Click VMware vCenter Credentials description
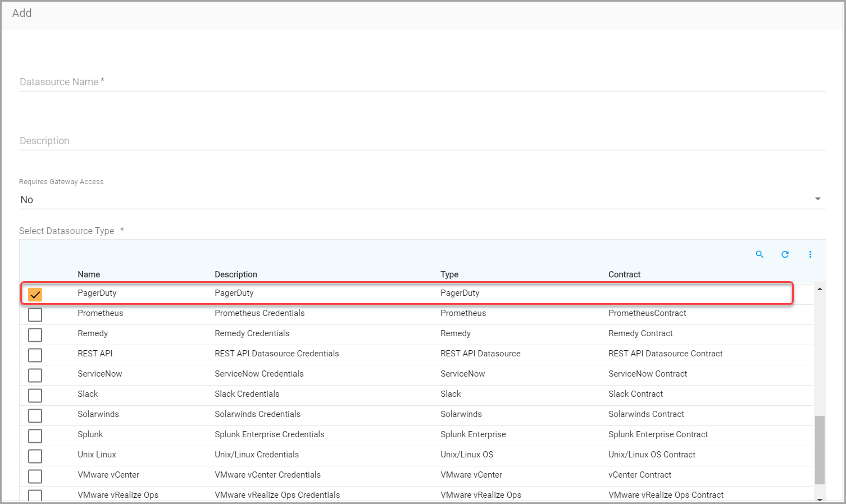846x504 pixels. coord(267,475)
